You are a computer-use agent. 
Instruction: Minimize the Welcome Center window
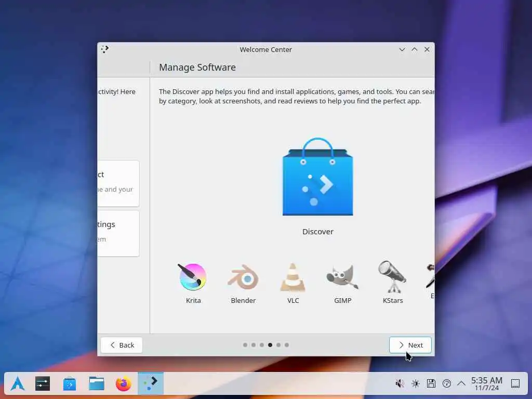pos(402,49)
